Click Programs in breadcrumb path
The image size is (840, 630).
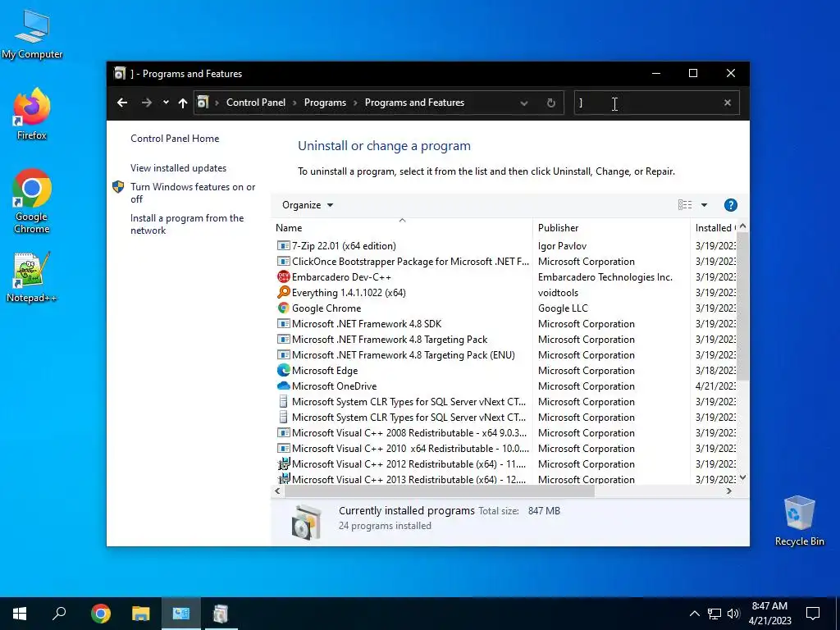pos(325,103)
